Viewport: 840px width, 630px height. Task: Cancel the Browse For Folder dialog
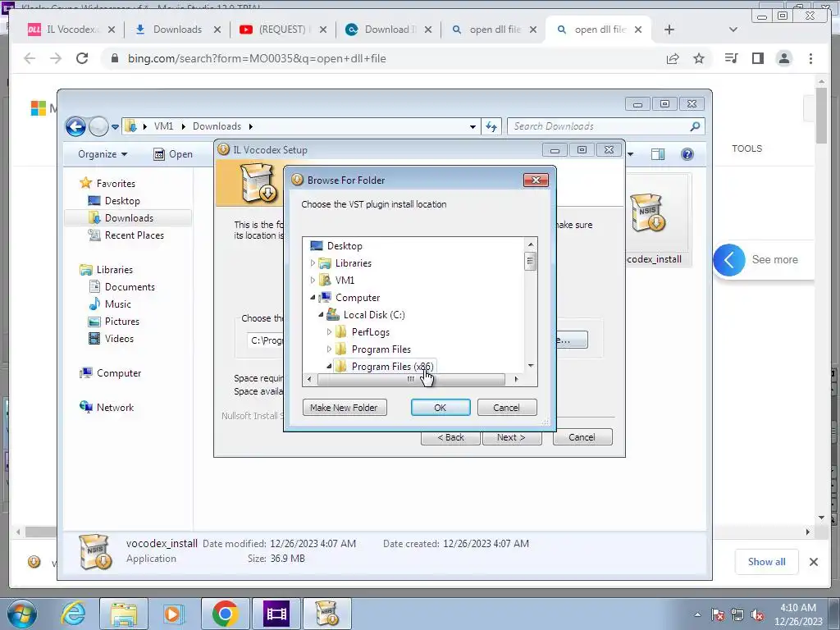(506, 407)
